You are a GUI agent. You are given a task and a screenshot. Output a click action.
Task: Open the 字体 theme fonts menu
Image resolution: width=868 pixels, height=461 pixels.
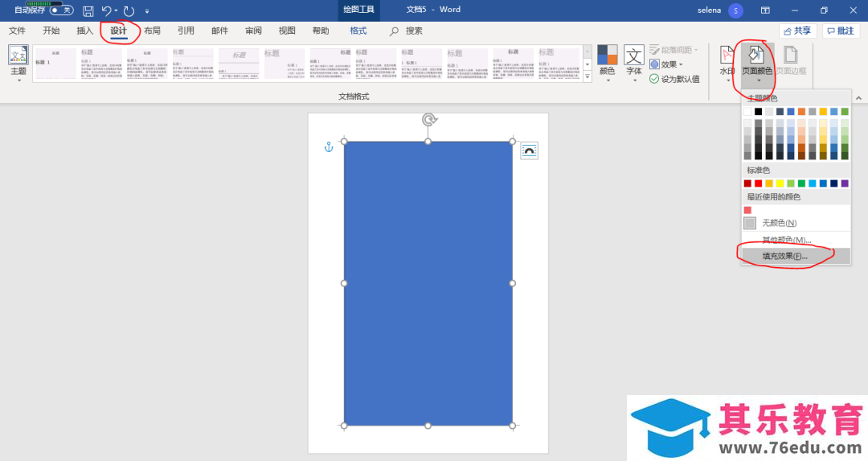click(634, 64)
